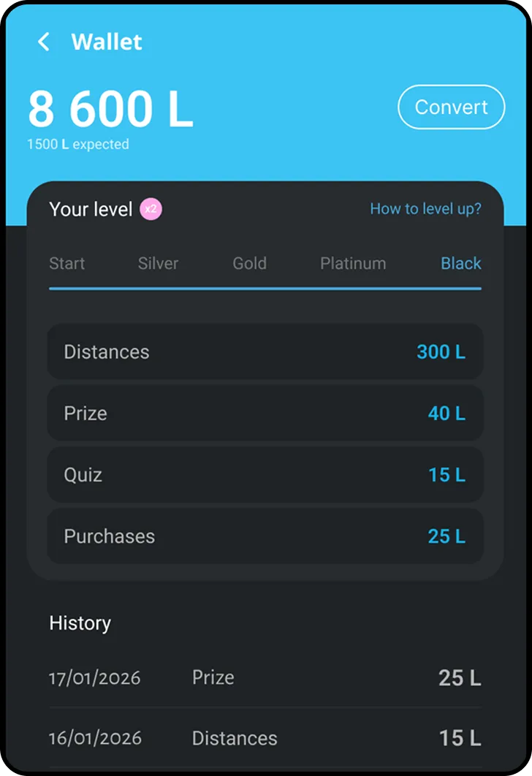Open the Distances 300 L row
Image resolution: width=532 pixels, height=776 pixels.
265,351
